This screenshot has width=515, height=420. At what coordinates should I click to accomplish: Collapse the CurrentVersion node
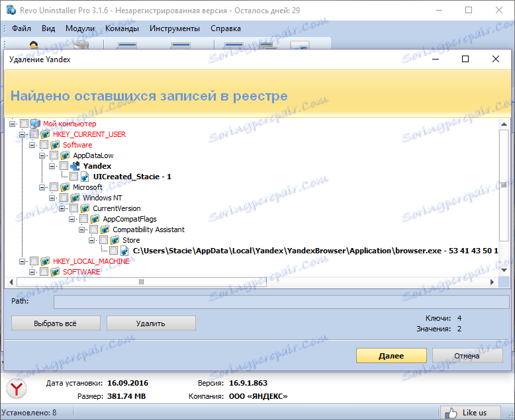[62, 208]
